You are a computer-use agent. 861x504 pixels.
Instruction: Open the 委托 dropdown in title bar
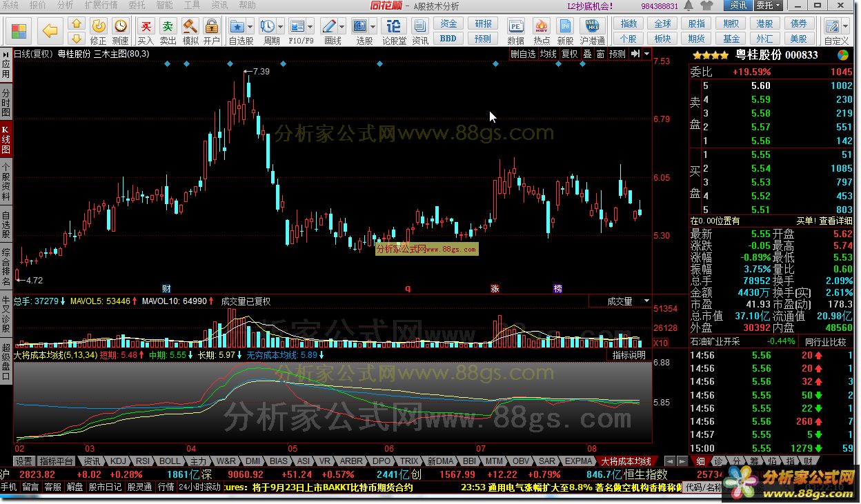click(769, 6)
